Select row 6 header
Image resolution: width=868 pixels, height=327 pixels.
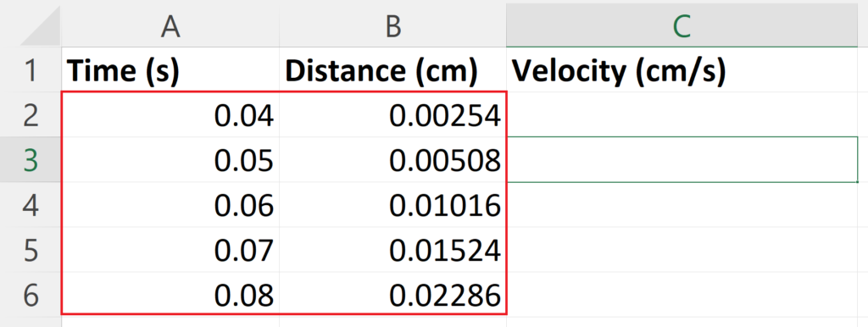coord(31,295)
